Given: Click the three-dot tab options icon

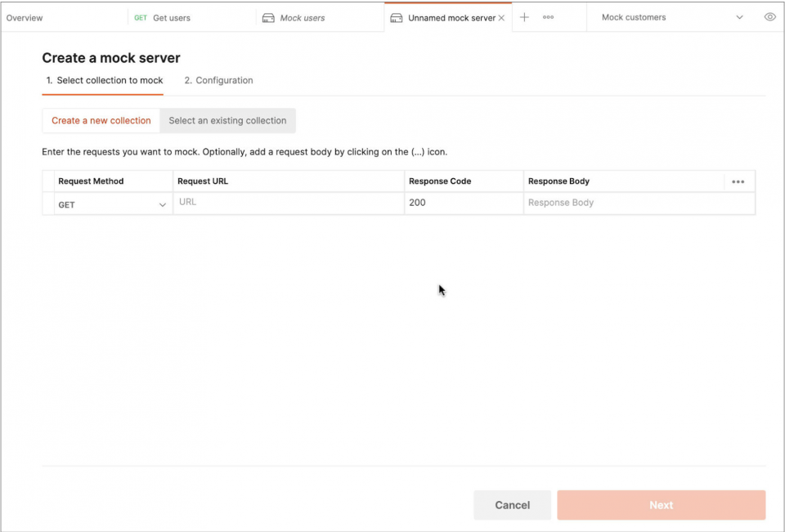Looking at the screenshot, I should point(549,16).
